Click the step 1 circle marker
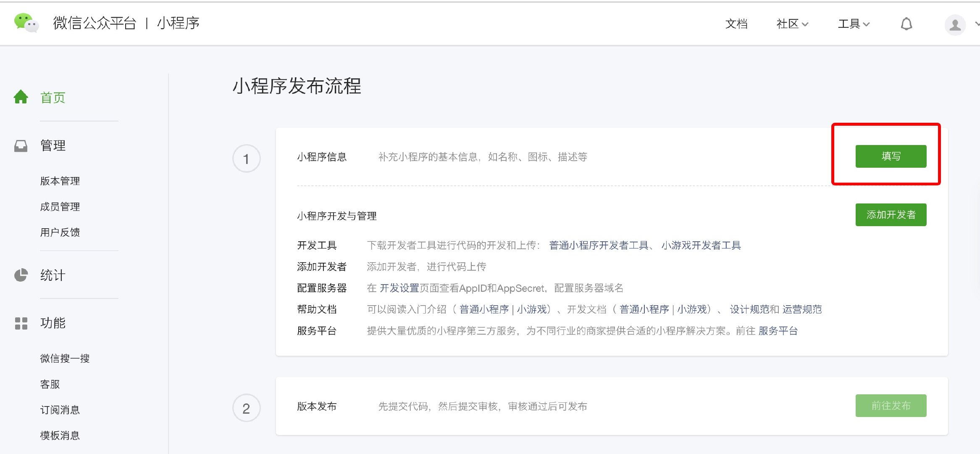Image resolution: width=980 pixels, height=454 pixels. (x=246, y=159)
